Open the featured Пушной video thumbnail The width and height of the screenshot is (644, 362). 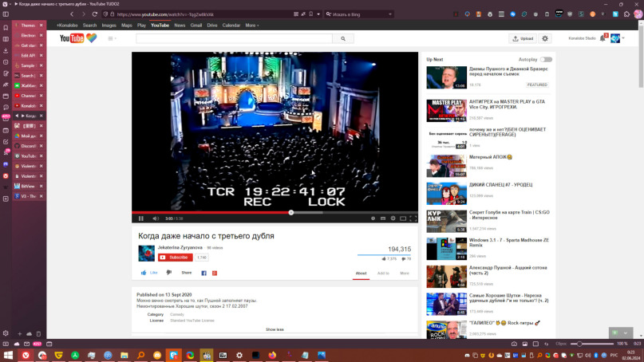446,77
